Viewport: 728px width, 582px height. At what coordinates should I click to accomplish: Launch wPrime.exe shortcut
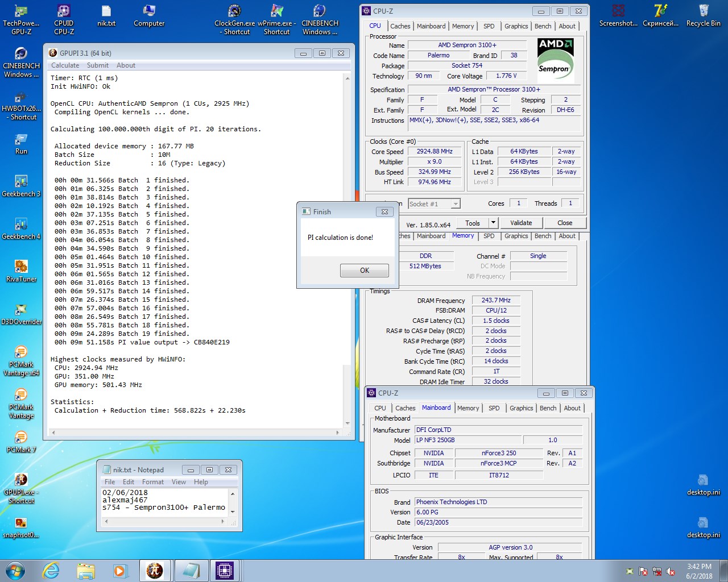click(277, 19)
